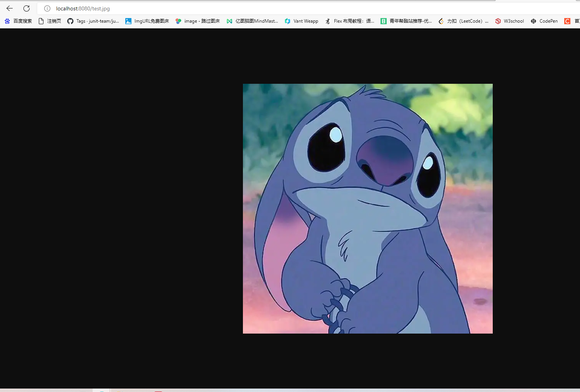Viewport: 580px width, 392px height.
Task: Click the green B favicon
Action: pos(384,21)
